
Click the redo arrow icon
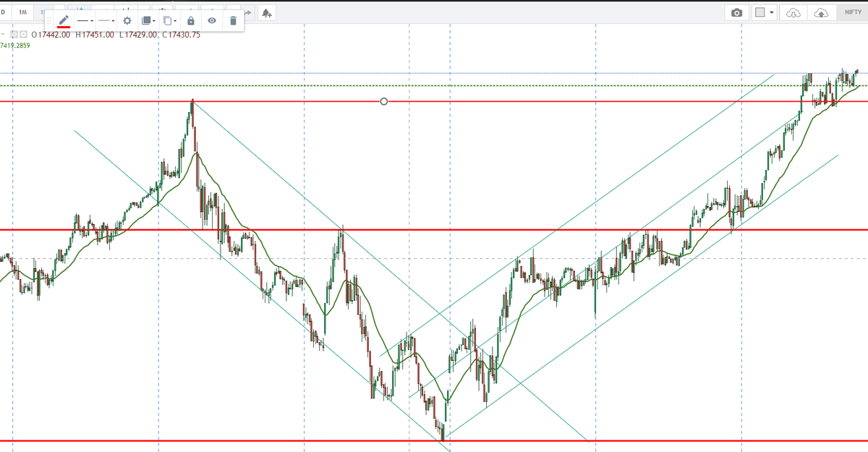click(250, 12)
